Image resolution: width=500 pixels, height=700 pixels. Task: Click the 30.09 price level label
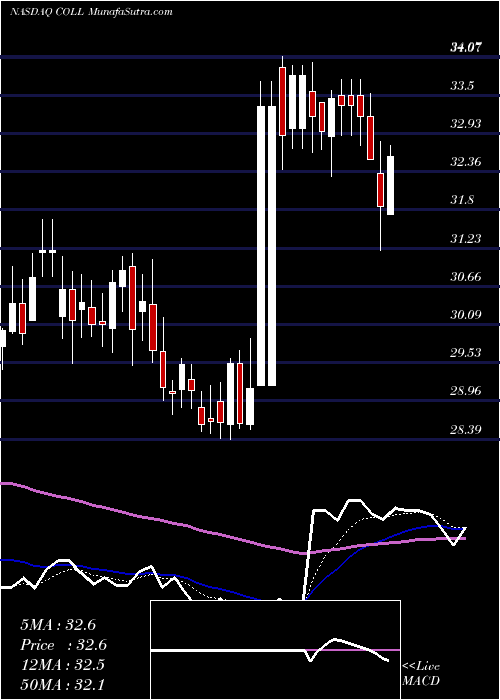(x=466, y=315)
